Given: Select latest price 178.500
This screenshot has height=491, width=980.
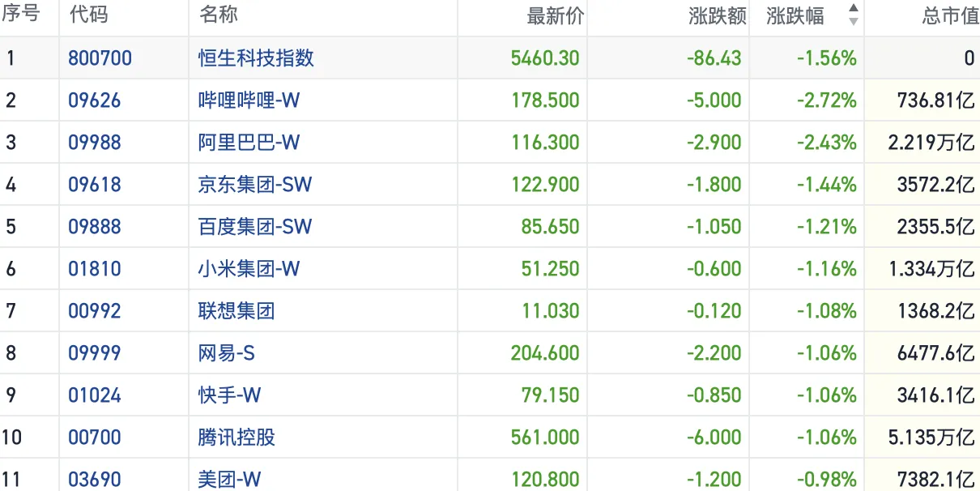Looking at the screenshot, I should pyautogui.click(x=545, y=100).
